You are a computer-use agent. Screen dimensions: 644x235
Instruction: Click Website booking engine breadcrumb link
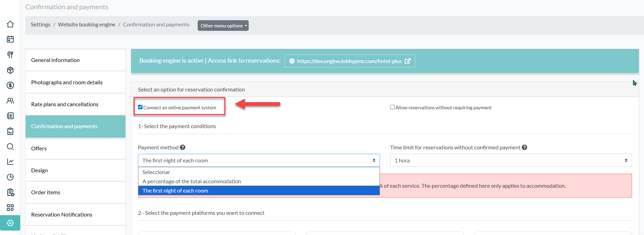tap(86, 25)
